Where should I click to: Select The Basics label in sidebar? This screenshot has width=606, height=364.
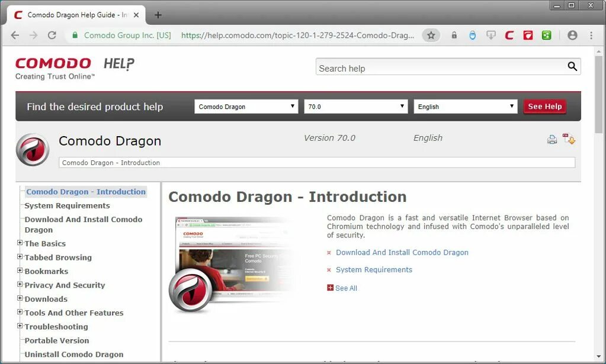[x=45, y=244]
